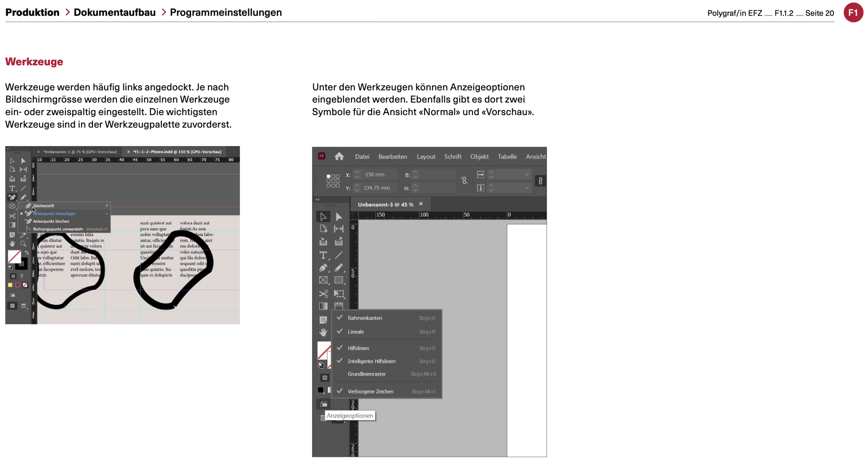Select the Scissors tool in large toolbar
The image size is (868, 469).
[323, 294]
